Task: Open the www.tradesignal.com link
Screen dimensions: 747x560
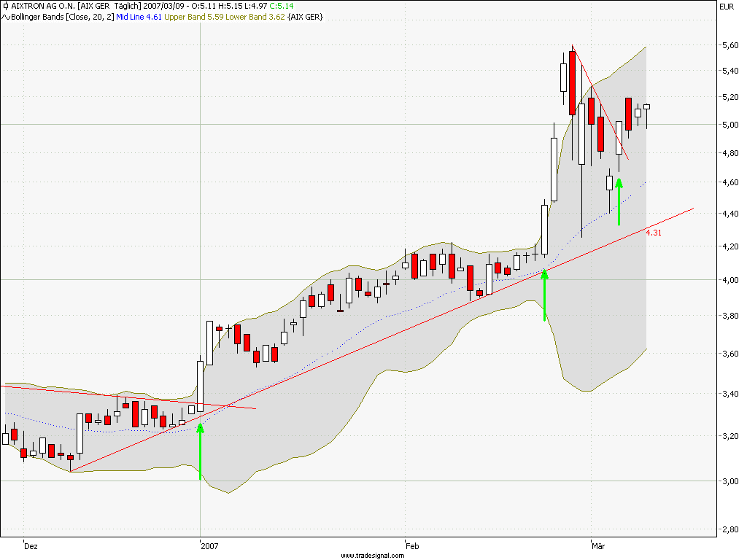Action: pyautogui.click(x=373, y=556)
